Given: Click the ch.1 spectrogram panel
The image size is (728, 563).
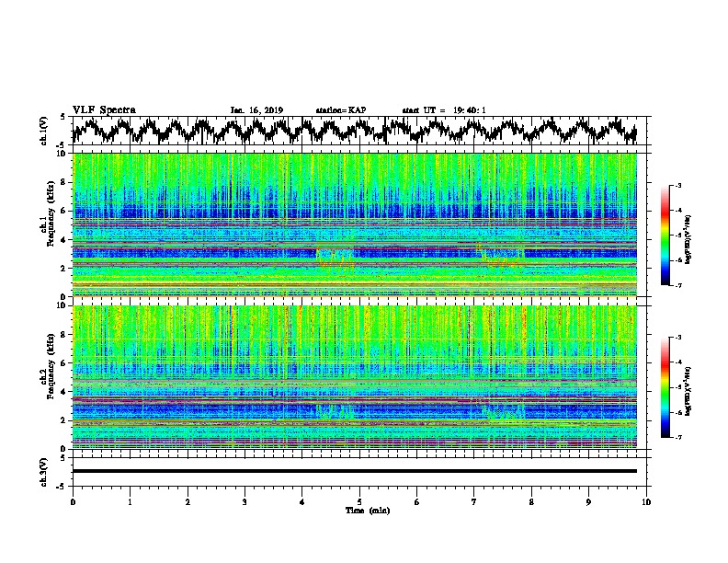Looking at the screenshot, I should tap(355, 224).
